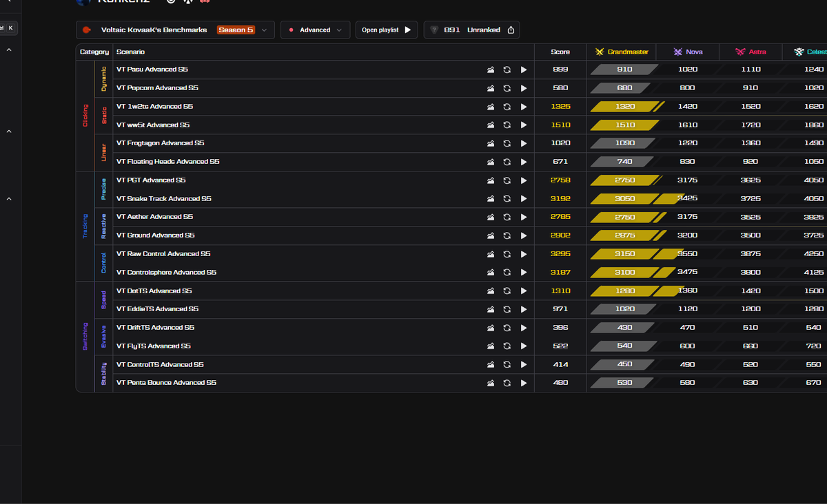The image size is (827, 504).
Task: Click the refresh icon for VT DotTS Advanced S5
Action: click(507, 291)
